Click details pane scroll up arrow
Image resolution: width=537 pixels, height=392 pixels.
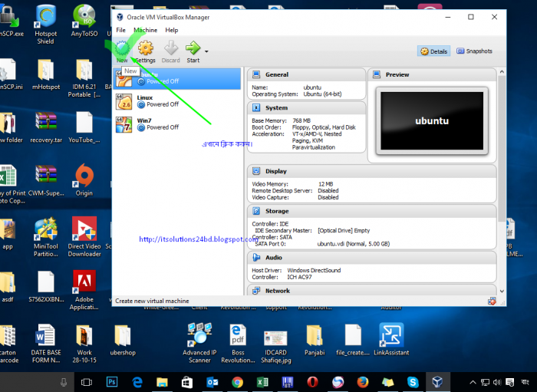(x=502, y=71)
